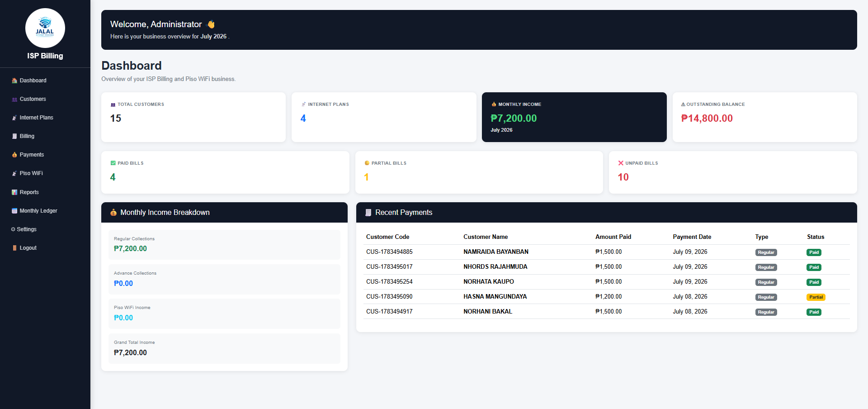Click the Monthly Income Breakdown header money bag icon
This screenshot has height=409, width=868.
pyautogui.click(x=113, y=213)
